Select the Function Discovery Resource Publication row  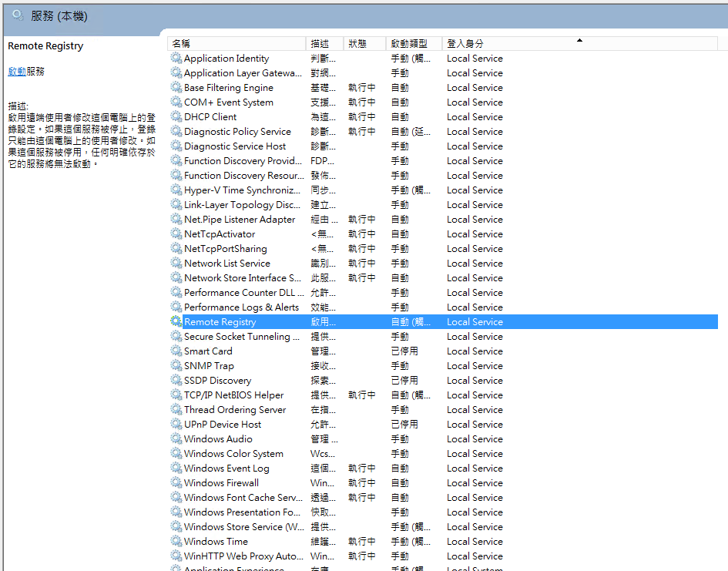click(443, 176)
